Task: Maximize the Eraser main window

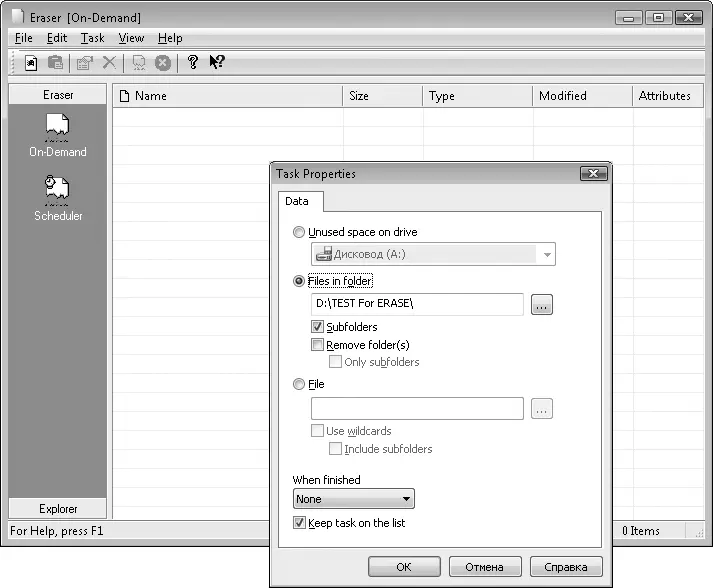Action: click(658, 18)
